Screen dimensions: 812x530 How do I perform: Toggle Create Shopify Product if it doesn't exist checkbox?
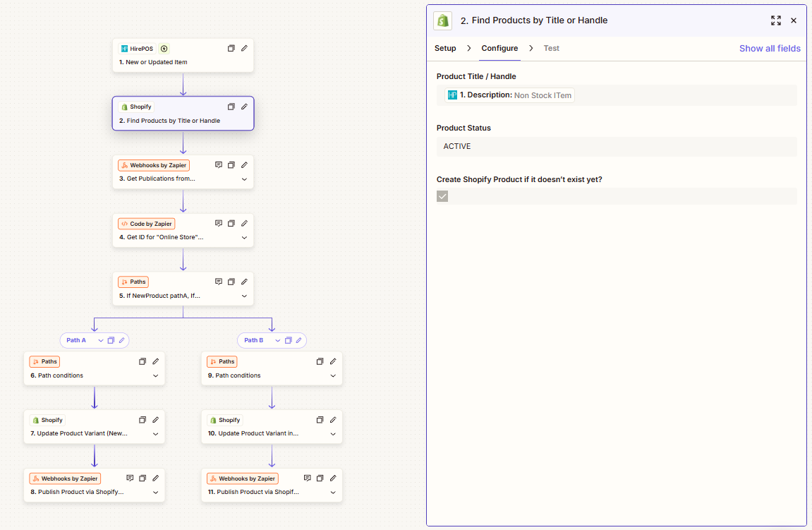coord(442,196)
